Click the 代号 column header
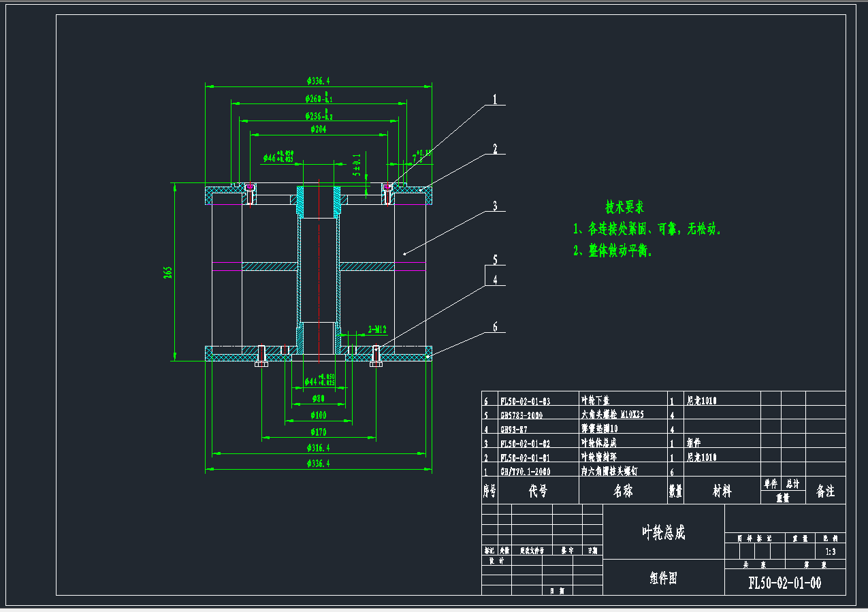 [x=538, y=491]
